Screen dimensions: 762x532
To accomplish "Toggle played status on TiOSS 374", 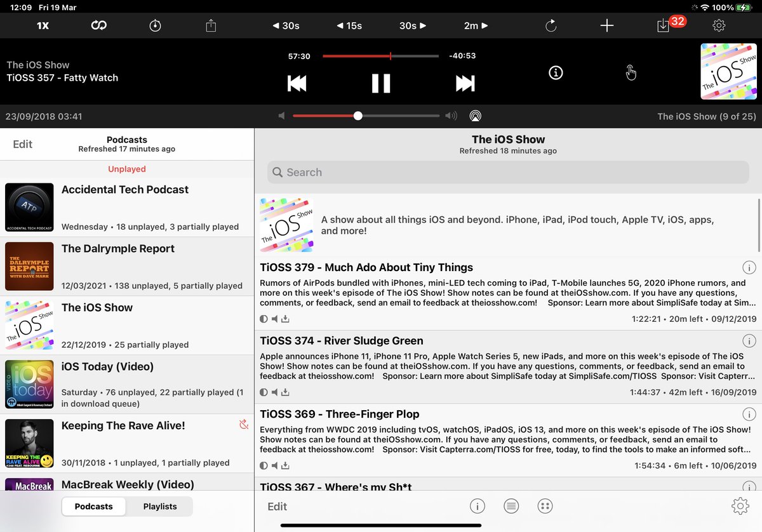I will coord(264,392).
